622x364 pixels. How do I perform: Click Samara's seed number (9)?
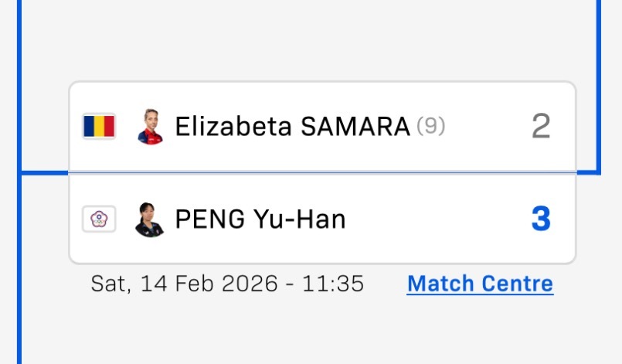tap(430, 126)
